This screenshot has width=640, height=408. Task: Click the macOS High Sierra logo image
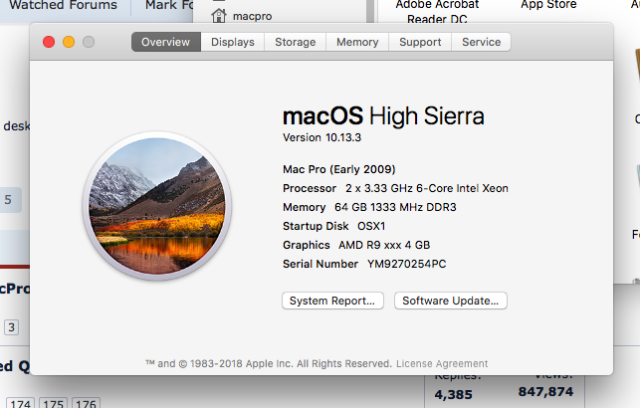pos(157,206)
